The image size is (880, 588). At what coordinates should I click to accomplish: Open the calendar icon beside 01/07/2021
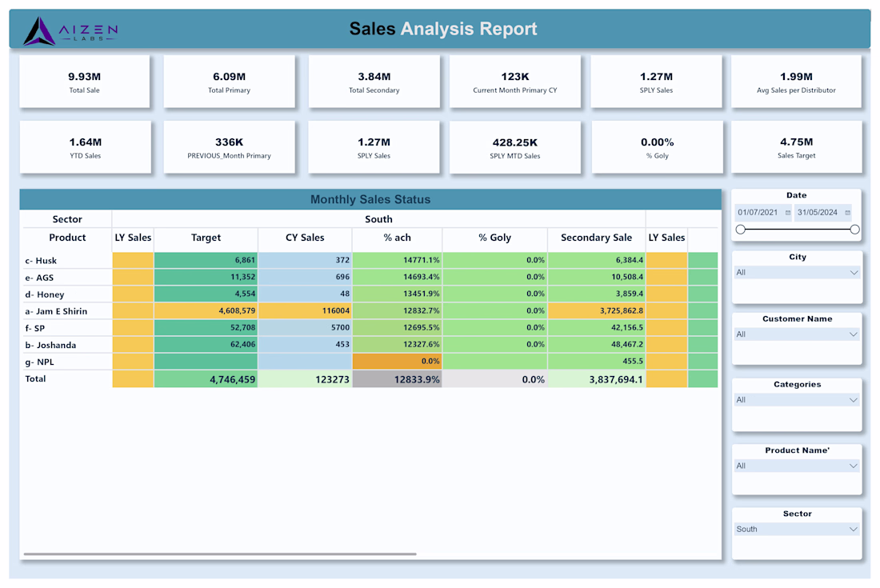(x=788, y=213)
